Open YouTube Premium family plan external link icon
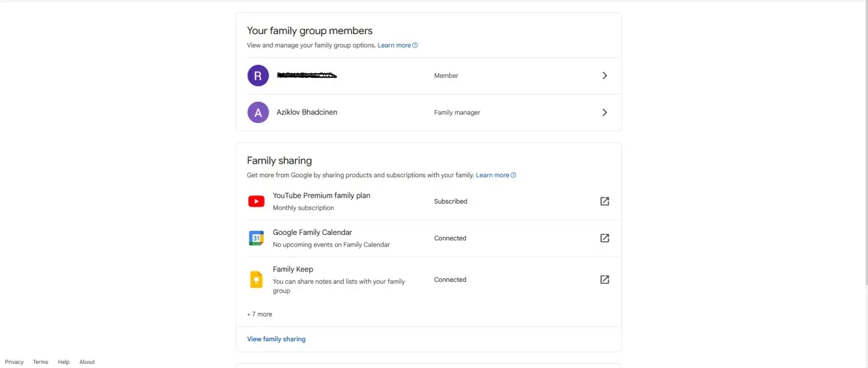The width and height of the screenshot is (868, 368). coord(605,201)
